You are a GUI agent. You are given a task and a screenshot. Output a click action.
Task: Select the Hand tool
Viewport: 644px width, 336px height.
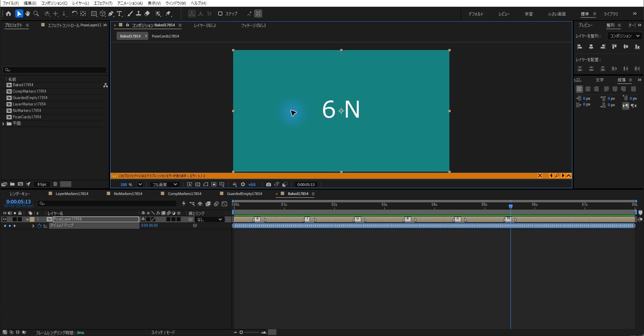pyautogui.click(x=27, y=14)
